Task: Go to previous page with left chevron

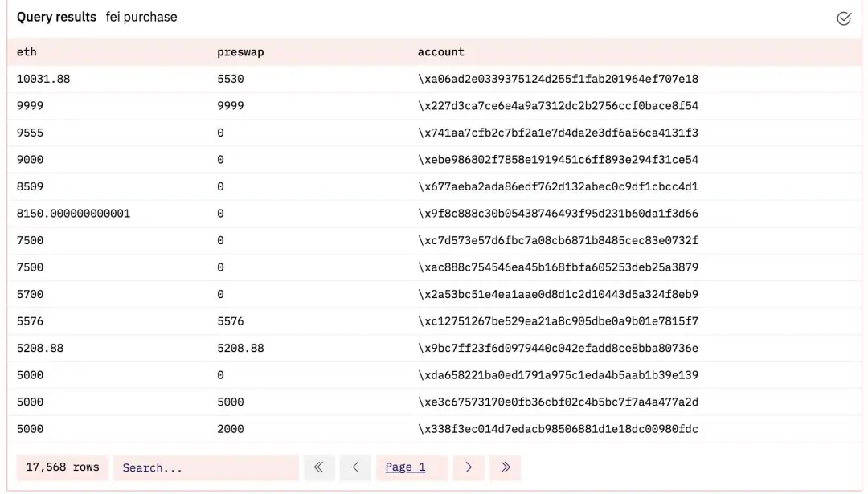Action: (x=355, y=467)
